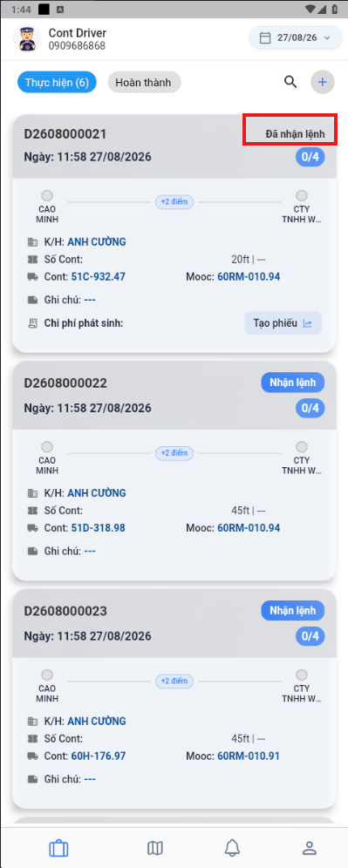Tap the truck icon beside Cont: 51C-932.47
Viewport: 348px width, 868px height.
coord(32,276)
